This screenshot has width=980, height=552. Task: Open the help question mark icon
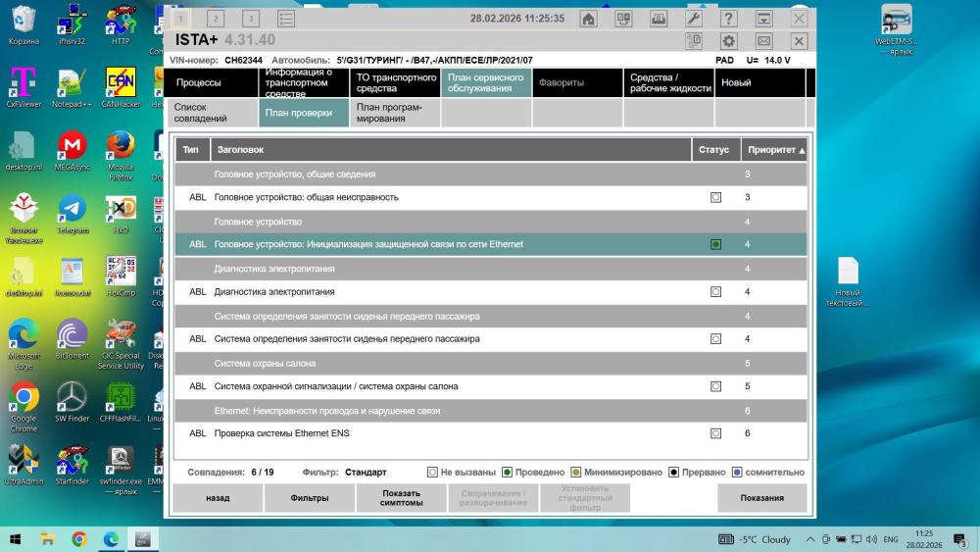point(728,19)
